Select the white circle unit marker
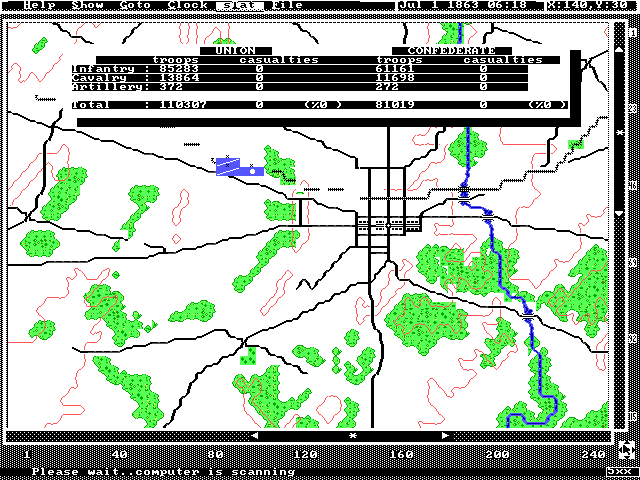 point(254,171)
